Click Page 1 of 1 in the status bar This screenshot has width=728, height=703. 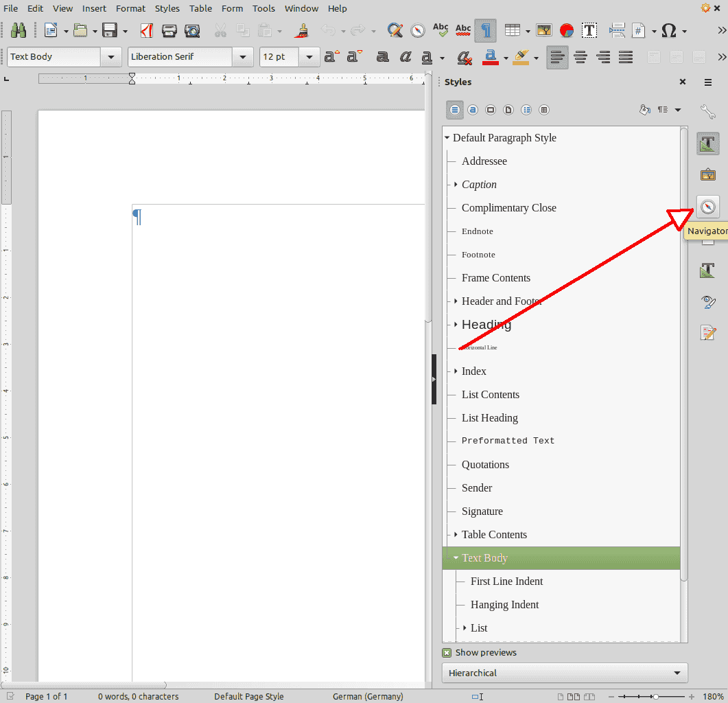coord(47,697)
